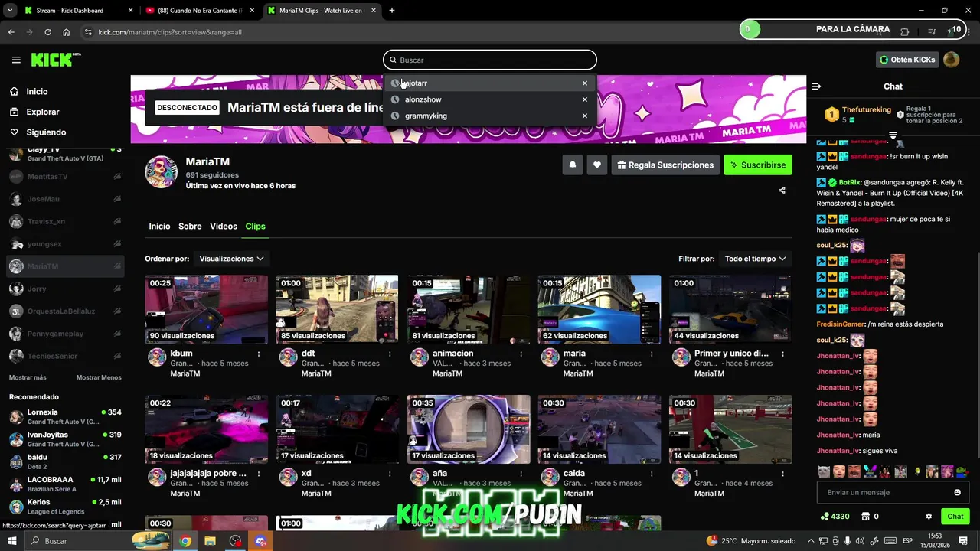Expand the gift leaderboard chevron in chat
This screenshot has height=551, width=980.
(x=893, y=135)
